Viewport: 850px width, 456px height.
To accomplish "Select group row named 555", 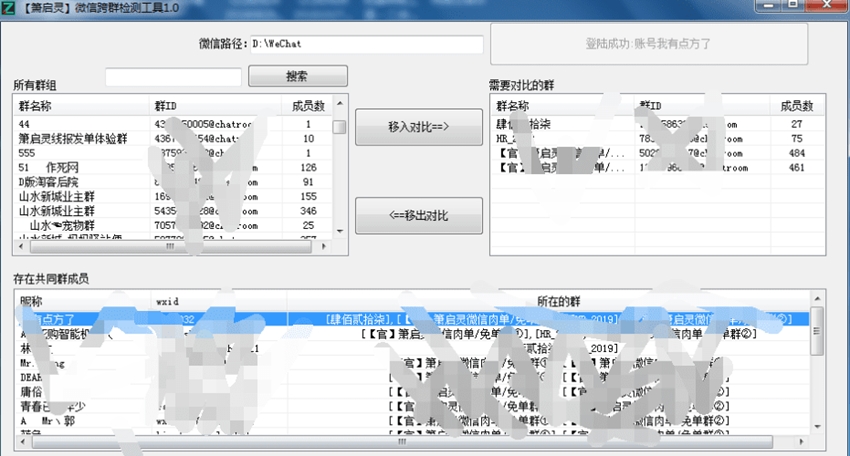I will pyautogui.click(x=173, y=153).
